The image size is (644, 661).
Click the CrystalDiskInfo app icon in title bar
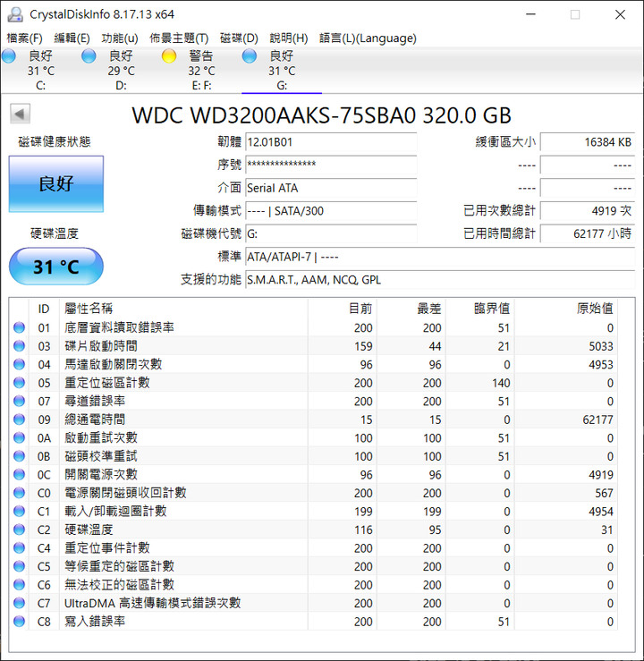point(14,14)
